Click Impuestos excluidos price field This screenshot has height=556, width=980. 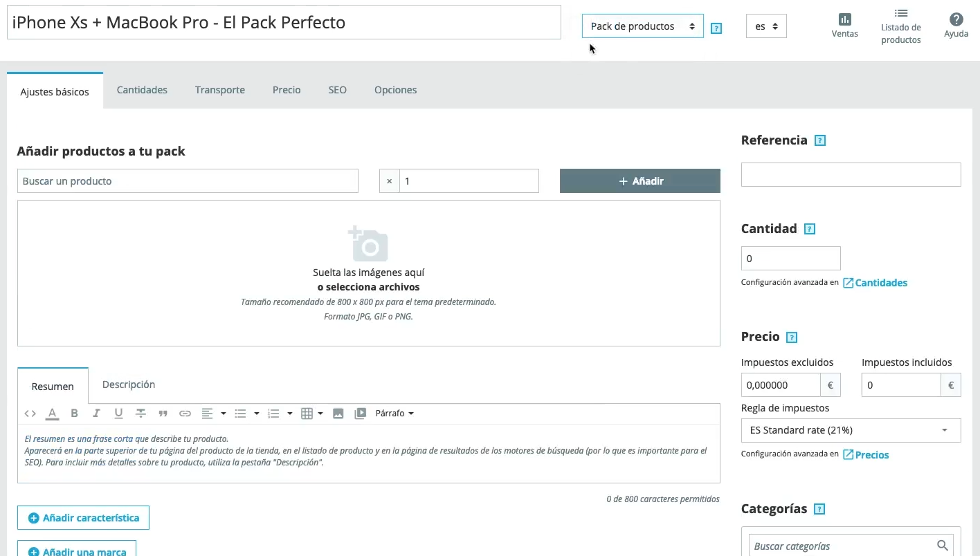(781, 385)
